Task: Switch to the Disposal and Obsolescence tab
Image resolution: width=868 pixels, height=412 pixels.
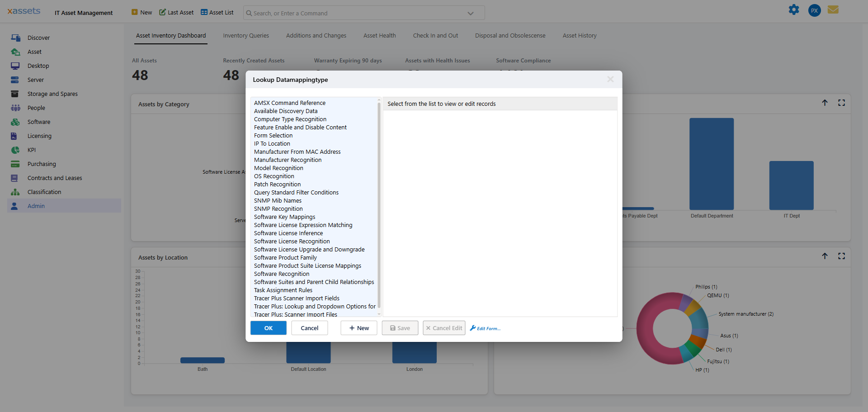Action: (510, 35)
